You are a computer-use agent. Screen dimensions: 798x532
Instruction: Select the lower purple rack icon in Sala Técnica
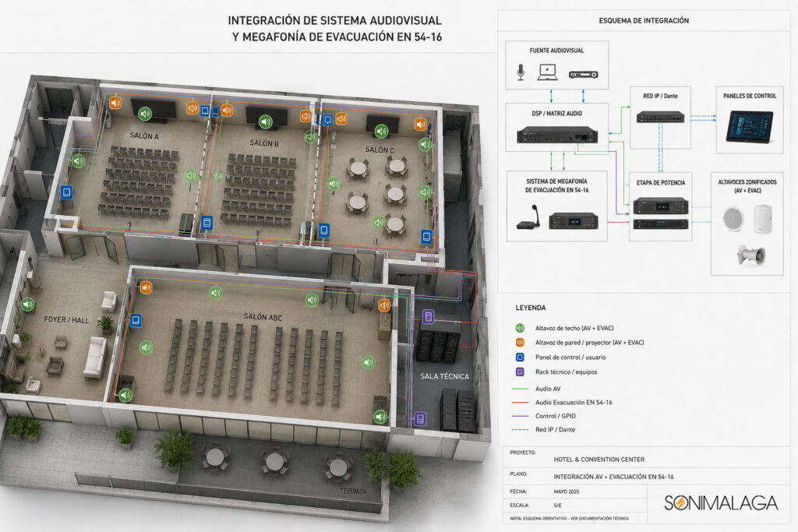click(420, 418)
